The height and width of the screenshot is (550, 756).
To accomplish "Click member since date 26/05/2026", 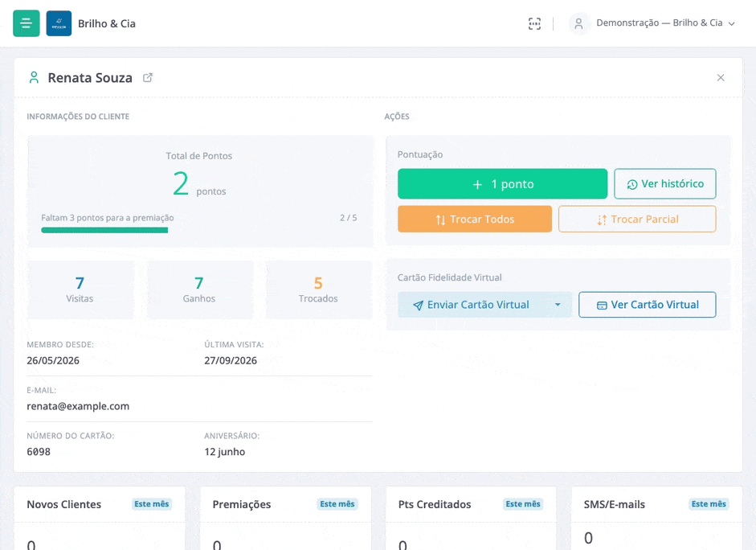I will [x=53, y=361].
